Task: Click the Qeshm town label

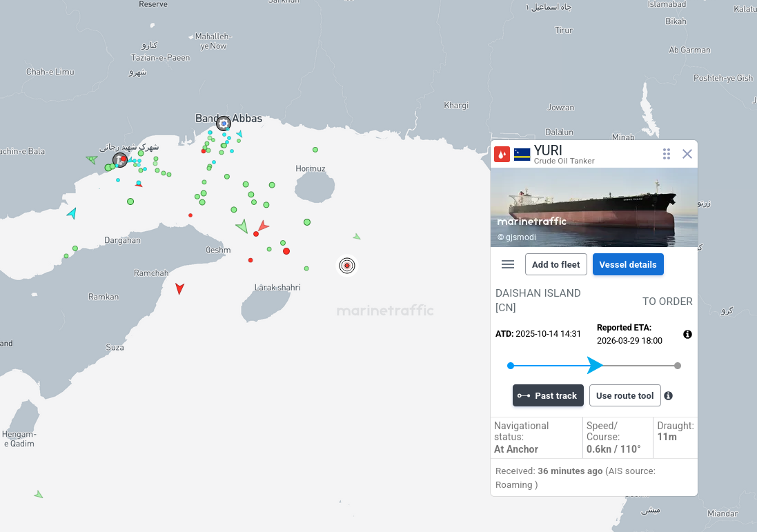Action: (218, 250)
